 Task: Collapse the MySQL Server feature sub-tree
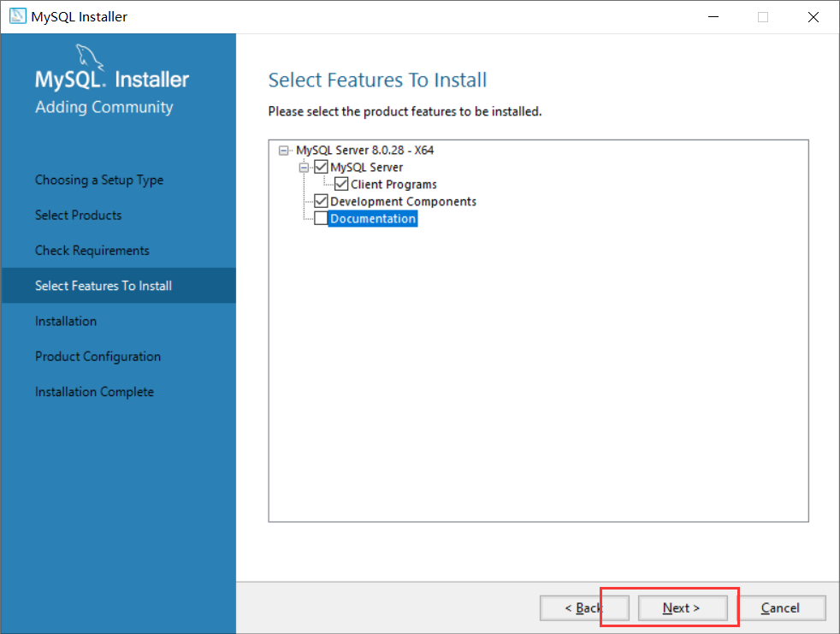coord(304,168)
